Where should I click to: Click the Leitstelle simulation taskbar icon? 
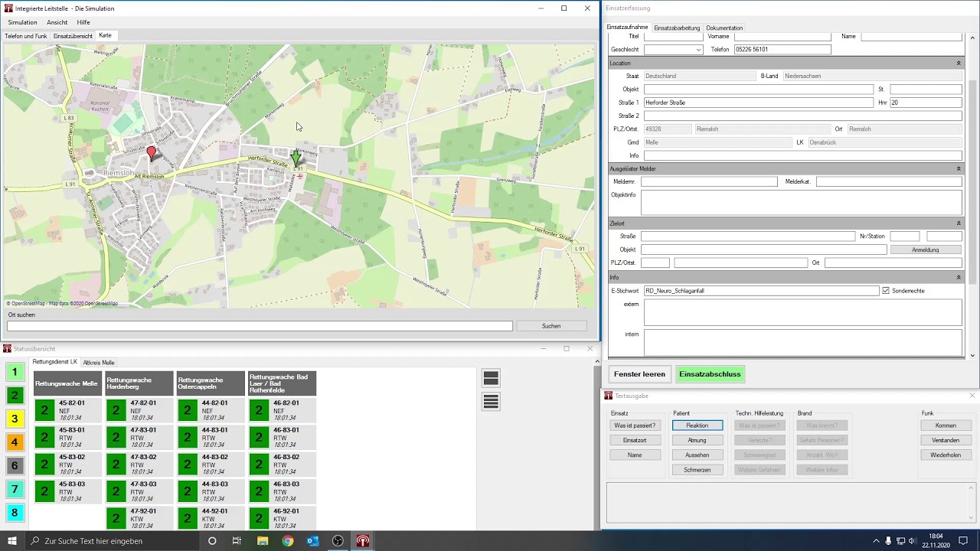coord(363,541)
